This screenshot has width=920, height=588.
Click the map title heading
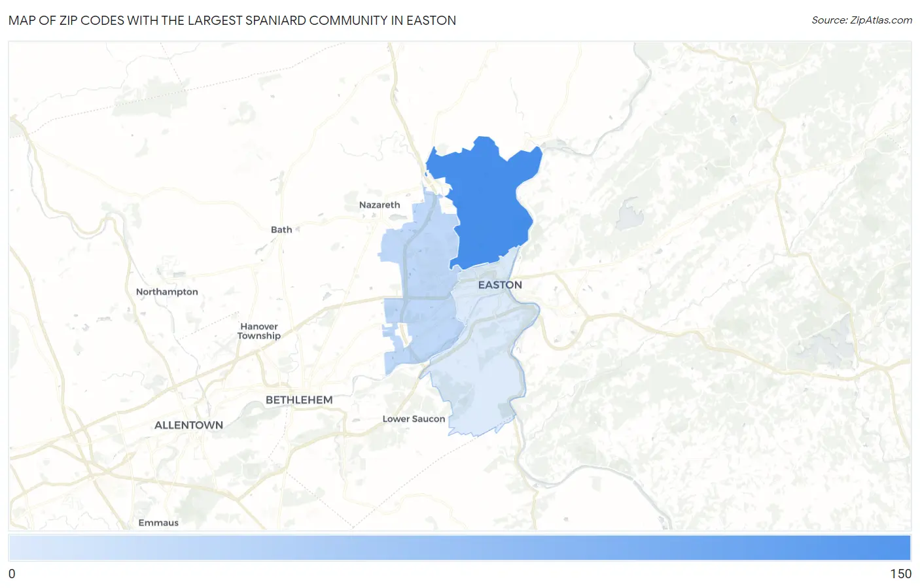(x=232, y=20)
